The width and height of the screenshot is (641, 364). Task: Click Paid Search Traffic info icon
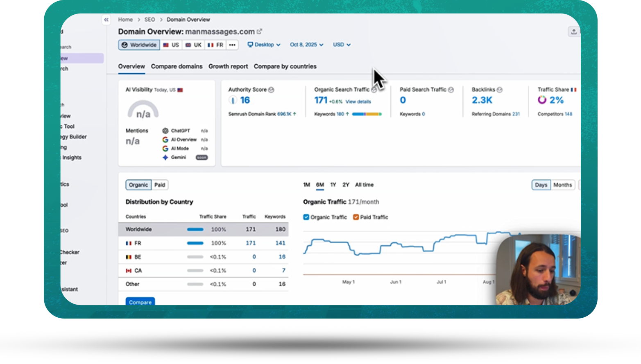tap(451, 90)
